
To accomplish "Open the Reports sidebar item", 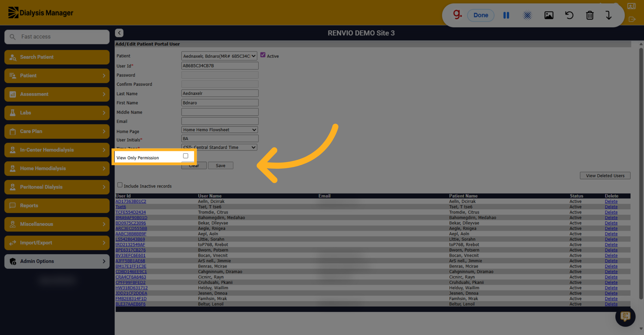I will click(57, 206).
